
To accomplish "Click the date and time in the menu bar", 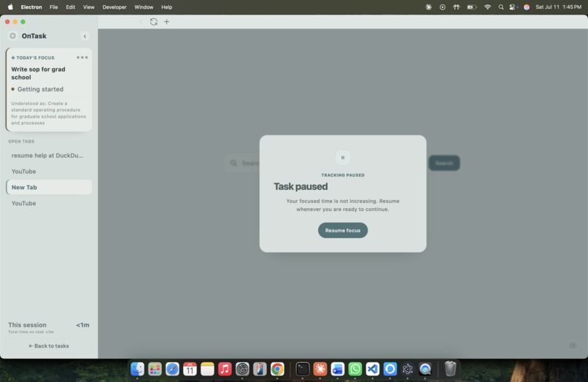I will 558,7.
